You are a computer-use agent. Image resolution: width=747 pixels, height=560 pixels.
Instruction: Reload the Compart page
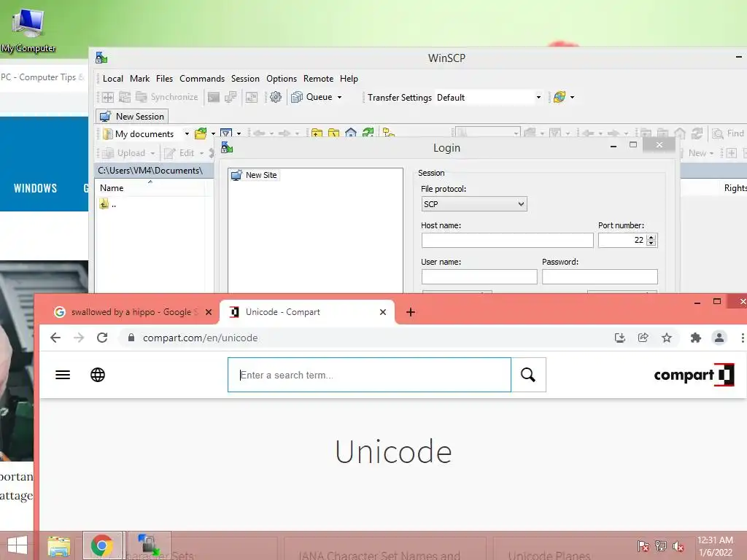pos(102,338)
